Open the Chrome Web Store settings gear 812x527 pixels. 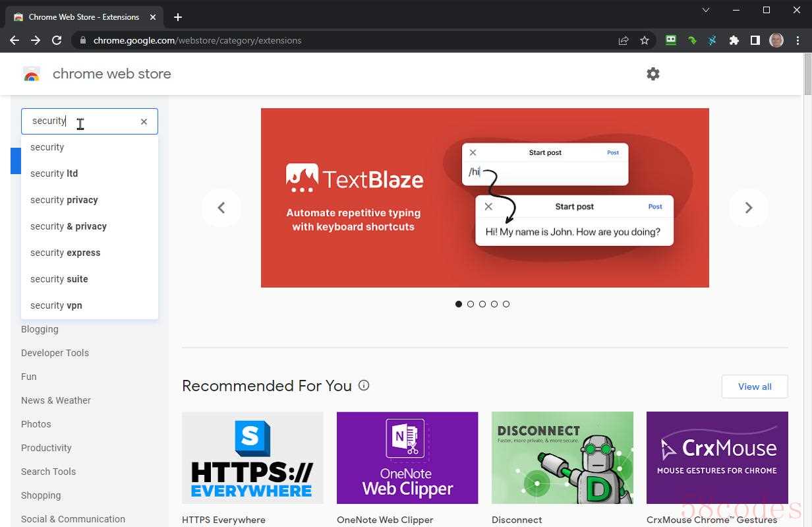(x=653, y=74)
